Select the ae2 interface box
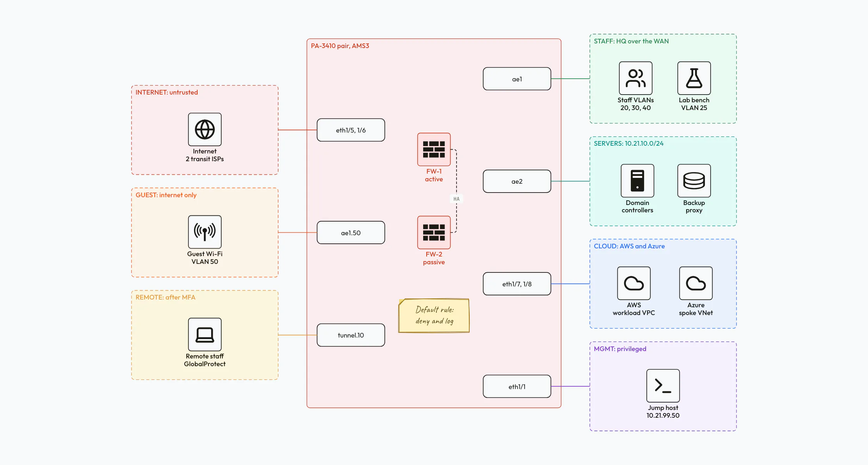The image size is (868, 465). point(517,181)
